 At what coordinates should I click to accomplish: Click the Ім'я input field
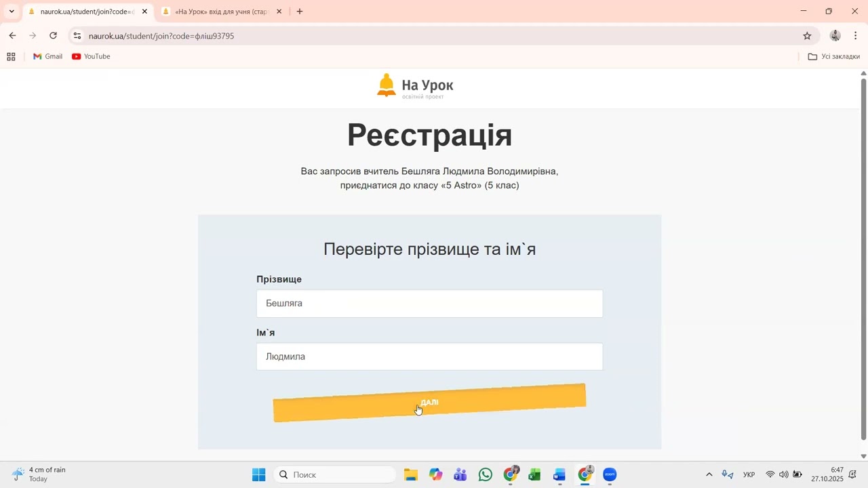pyautogui.click(x=429, y=357)
